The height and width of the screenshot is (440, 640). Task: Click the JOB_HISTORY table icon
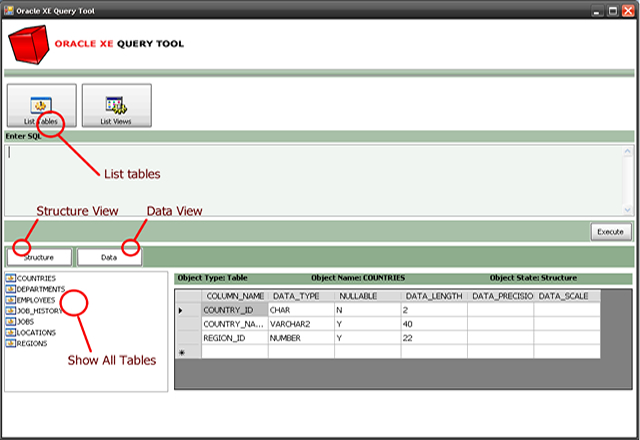click(x=11, y=311)
